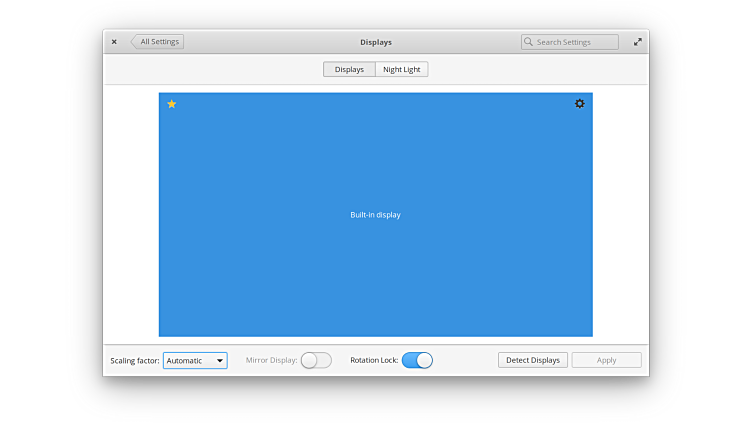Go back to All Settings
Screen dimensions: 752x423
(x=158, y=42)
